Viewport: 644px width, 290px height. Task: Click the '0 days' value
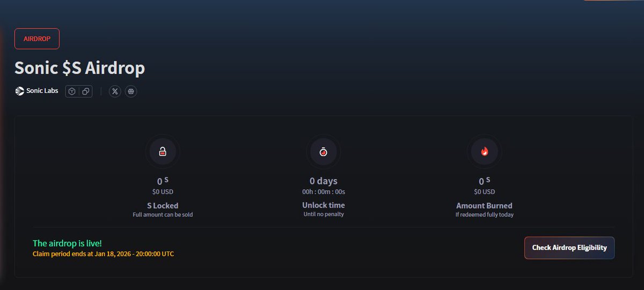point(324,181)
